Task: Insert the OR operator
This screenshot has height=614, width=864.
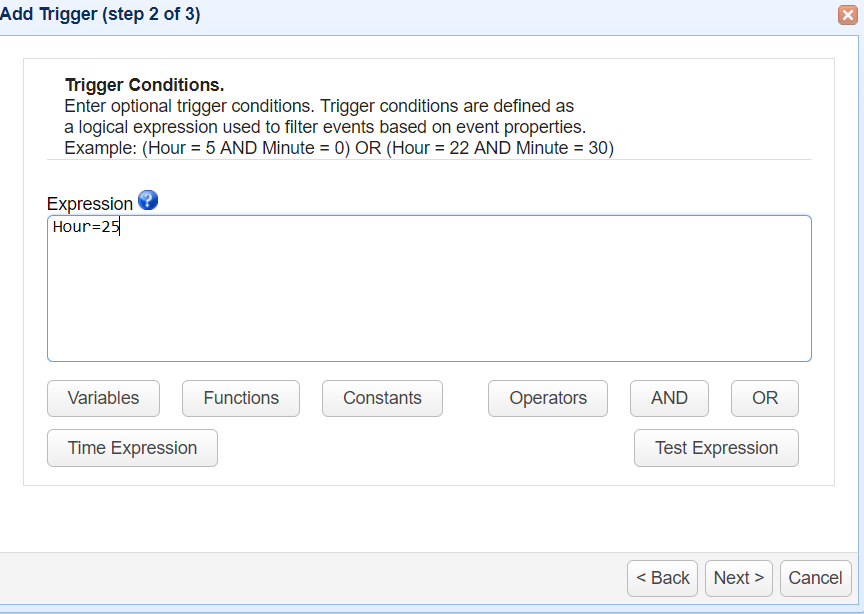Action: [x=765, y=398]
